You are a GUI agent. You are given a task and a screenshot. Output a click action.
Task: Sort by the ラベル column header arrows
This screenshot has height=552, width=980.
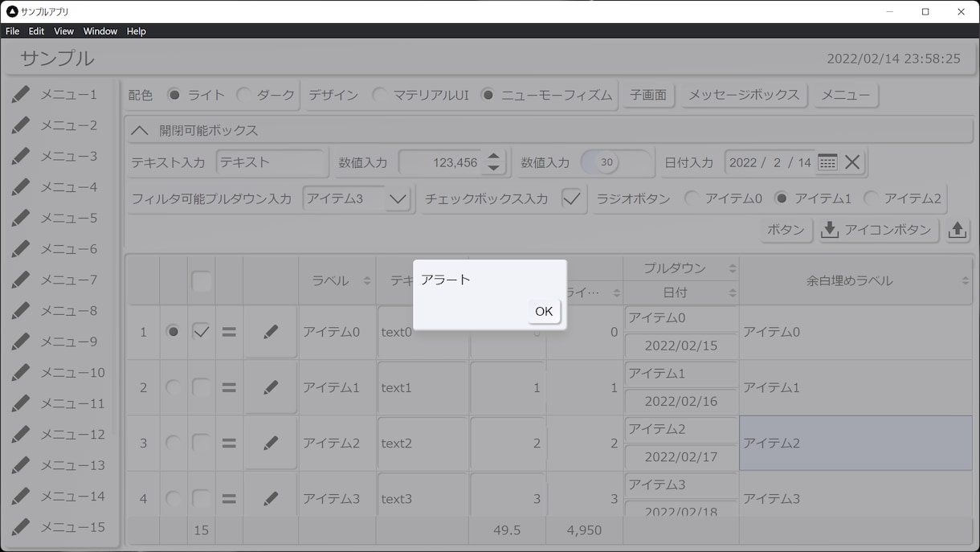(367, 280)
